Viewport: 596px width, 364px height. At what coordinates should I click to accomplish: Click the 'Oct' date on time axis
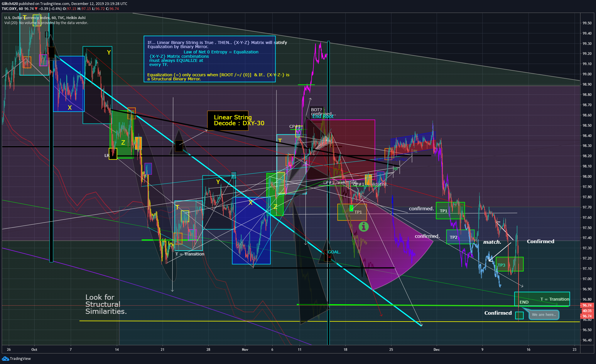[34, 349]
